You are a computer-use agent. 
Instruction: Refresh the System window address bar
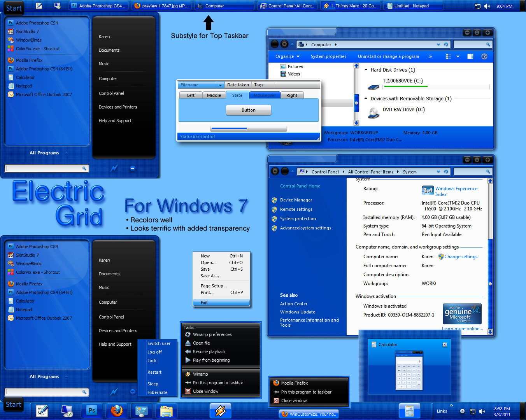pyautogui.click(x=446, y=171)
